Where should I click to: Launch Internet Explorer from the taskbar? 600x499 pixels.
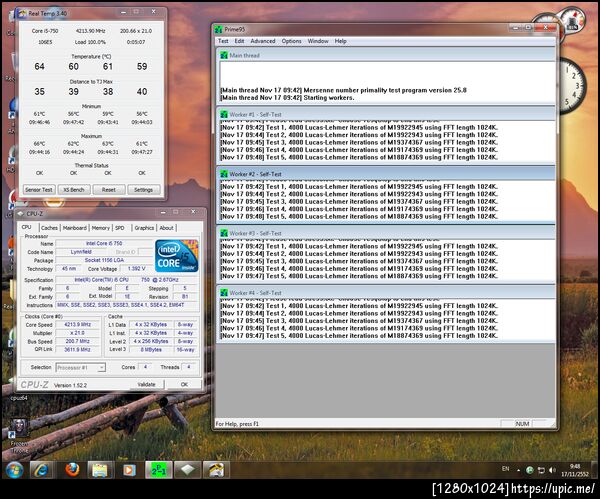pyautogui.click(x=41, y=470)
